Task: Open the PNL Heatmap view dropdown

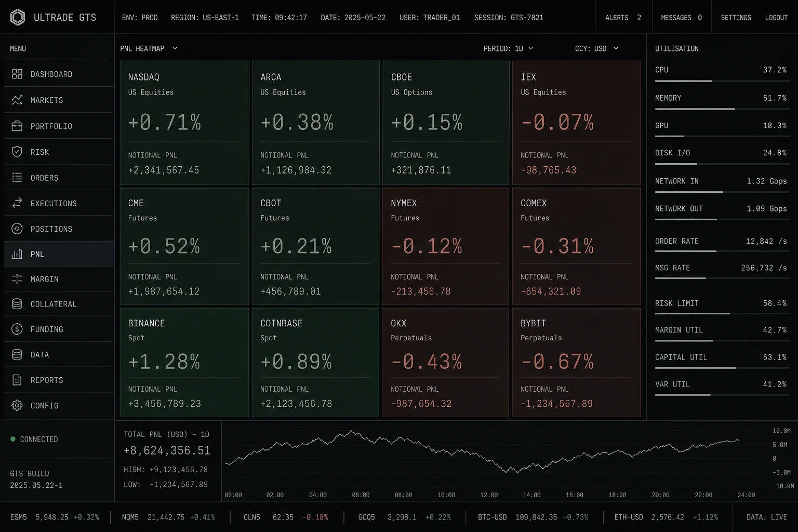Action: click(149, 48)
